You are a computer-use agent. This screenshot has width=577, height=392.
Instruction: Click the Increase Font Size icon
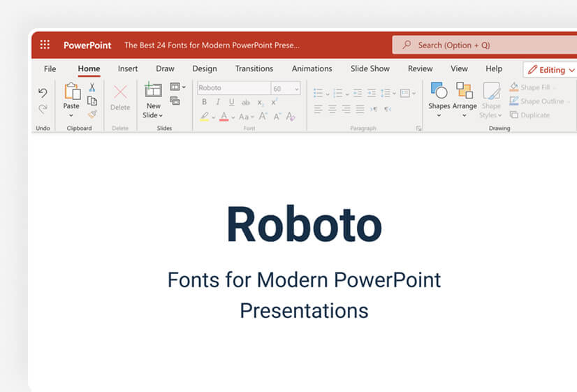(263, 117)
